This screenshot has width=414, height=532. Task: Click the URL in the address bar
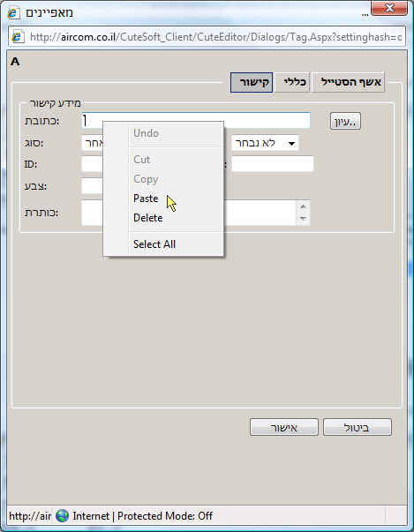[215, 37]
